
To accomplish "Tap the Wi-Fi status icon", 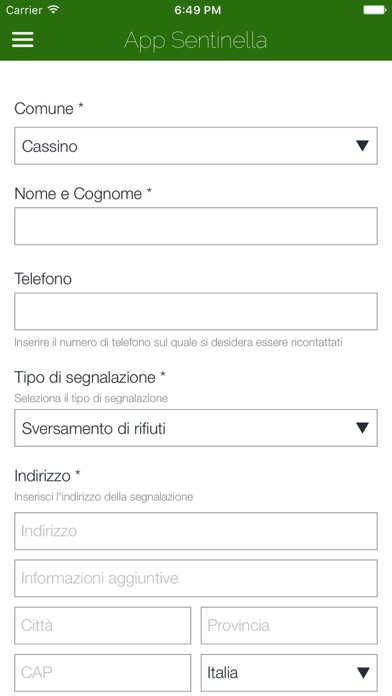I will click(54, 10).
